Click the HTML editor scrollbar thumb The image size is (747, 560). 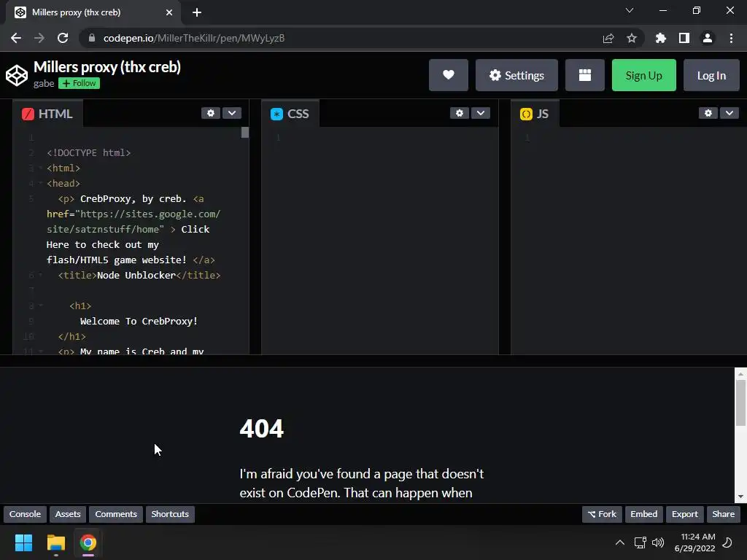coord(245,133)
